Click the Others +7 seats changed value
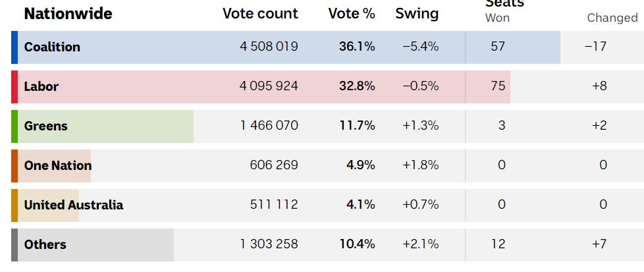This screenshot has height=272, width=644. point(599,244)
